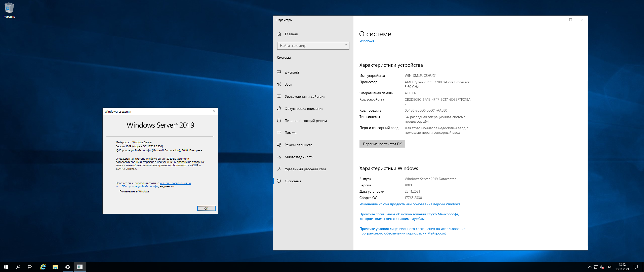Click the О системе info icon
Screen dimensions: 644x272
279,181
